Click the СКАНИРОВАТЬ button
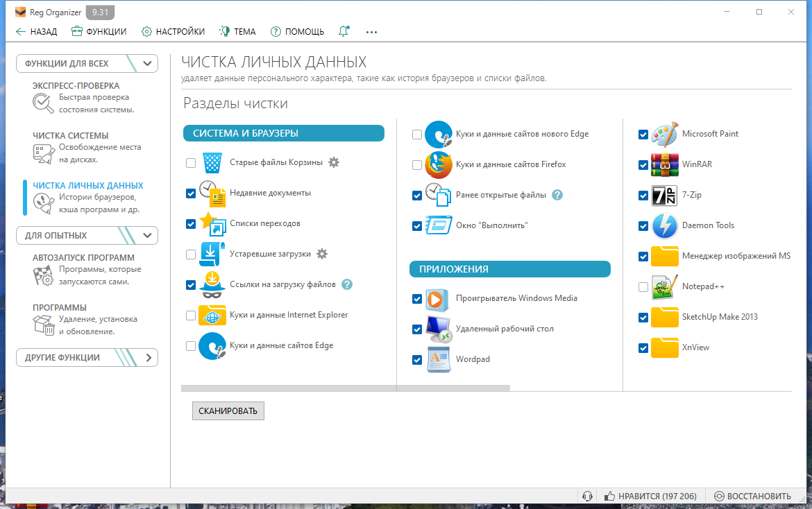The height and width of the screenshot is (509, 812). point(228,411)
